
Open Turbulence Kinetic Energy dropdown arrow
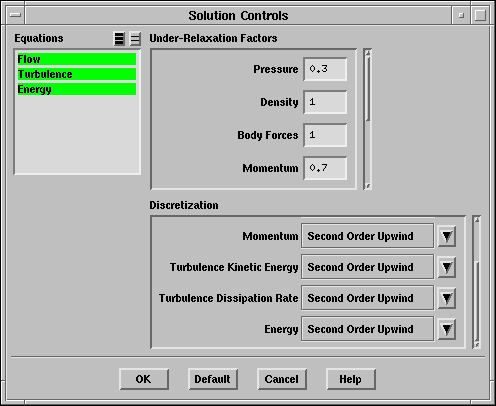(x=447, y=267)
